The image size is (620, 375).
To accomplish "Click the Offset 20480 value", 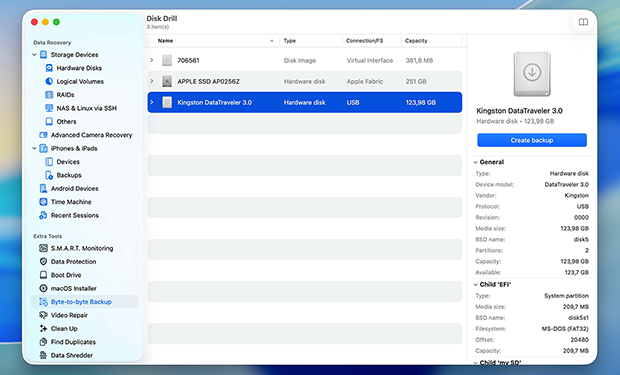I will pyautogui.click(x=580, y=340).
